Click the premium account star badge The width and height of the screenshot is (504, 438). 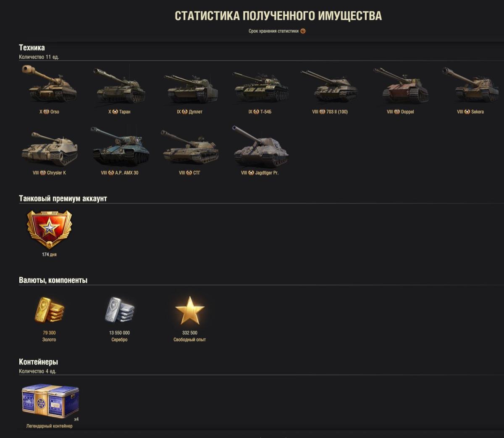pyautogui.click(x=50, y=229)
